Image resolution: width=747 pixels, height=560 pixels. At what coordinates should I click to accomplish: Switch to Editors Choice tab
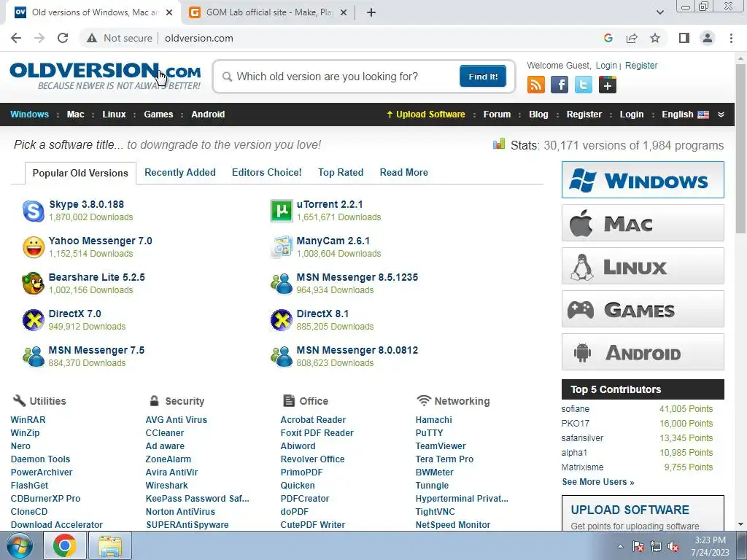(267, 172)
